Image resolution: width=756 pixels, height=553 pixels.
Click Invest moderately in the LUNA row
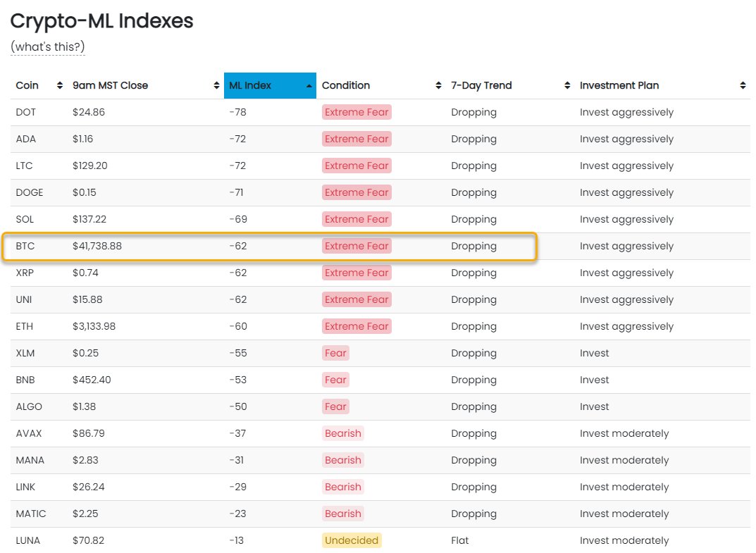click(x=624, y=540)
